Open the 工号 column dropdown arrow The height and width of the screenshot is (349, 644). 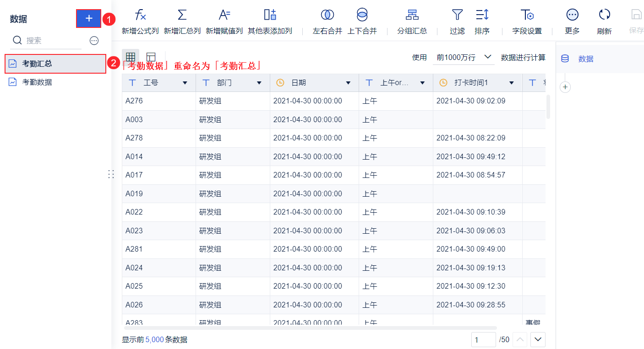point(185,83)
